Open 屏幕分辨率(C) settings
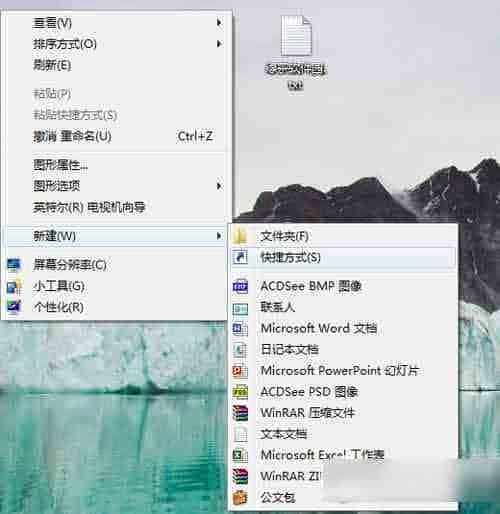The width and height of the screenshot is (500, 514). tap(116, 265)
